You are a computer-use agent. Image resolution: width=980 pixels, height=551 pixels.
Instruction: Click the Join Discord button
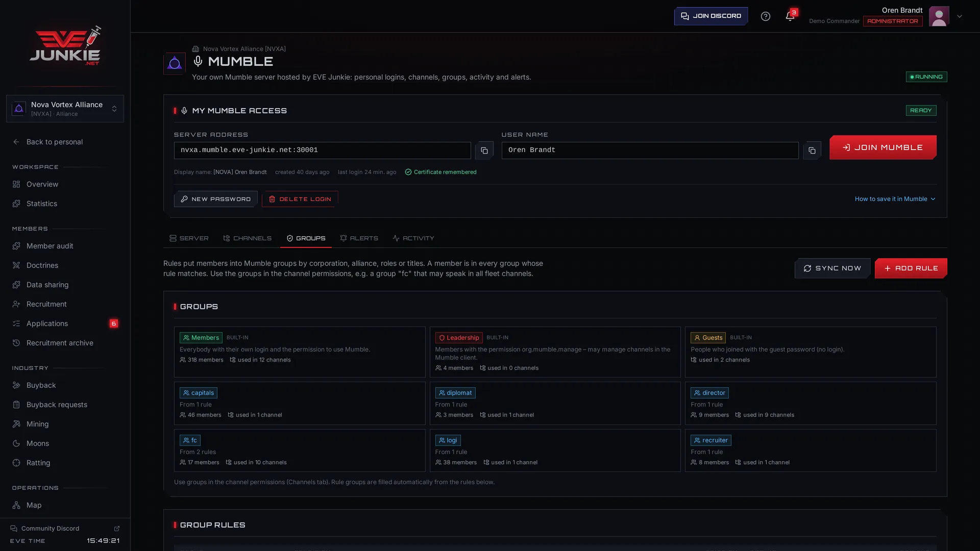point(711,16)
